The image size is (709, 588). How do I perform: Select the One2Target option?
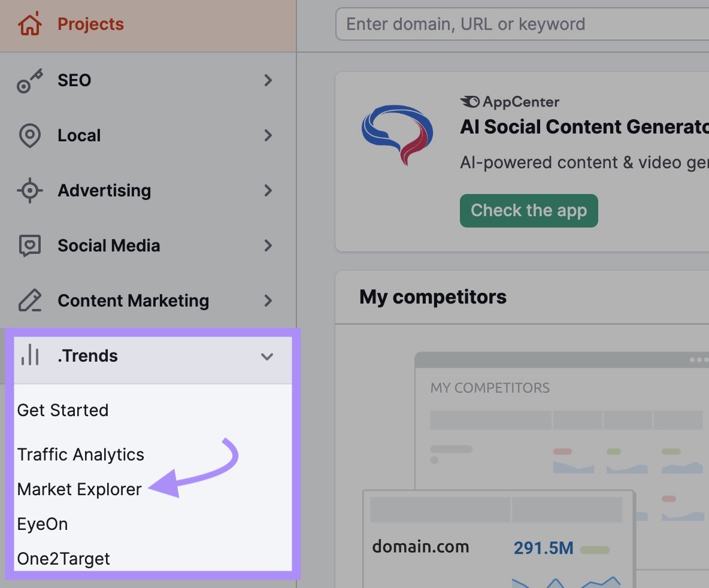pos(63,558)
